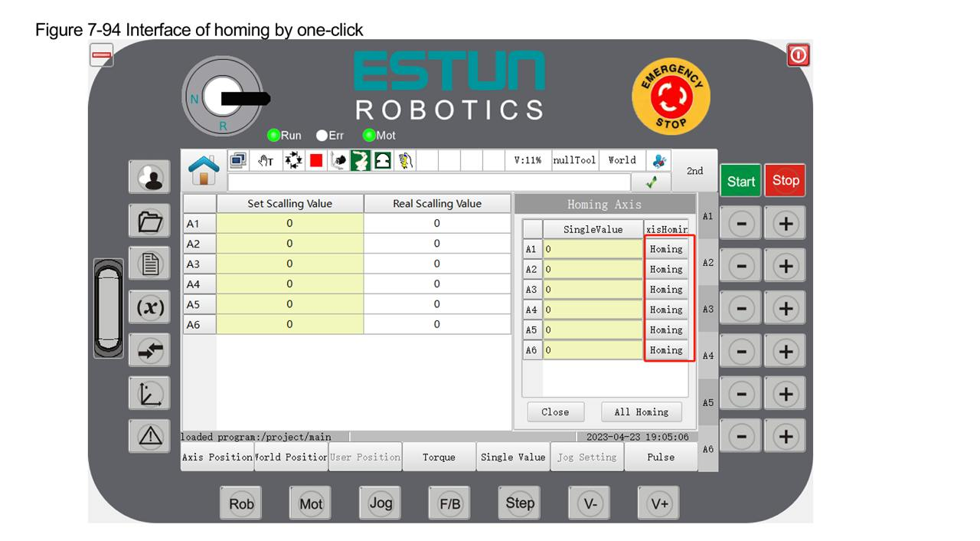The image size is (980, 541).
Task: Click the four-arrows cycle mode icon
Action: 292,160
